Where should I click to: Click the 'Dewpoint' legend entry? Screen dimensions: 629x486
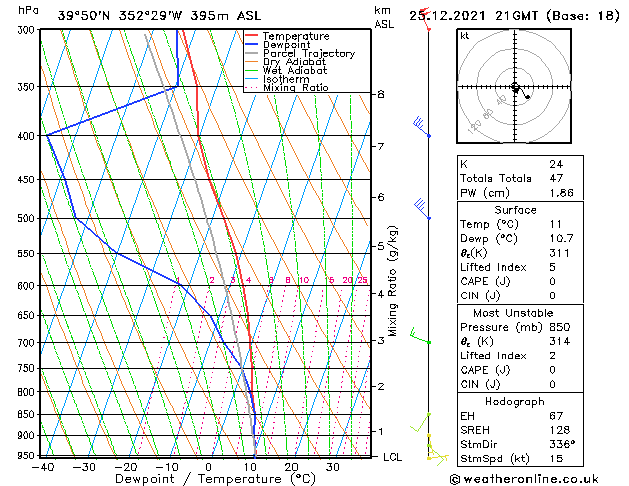[x=287, y=45]
